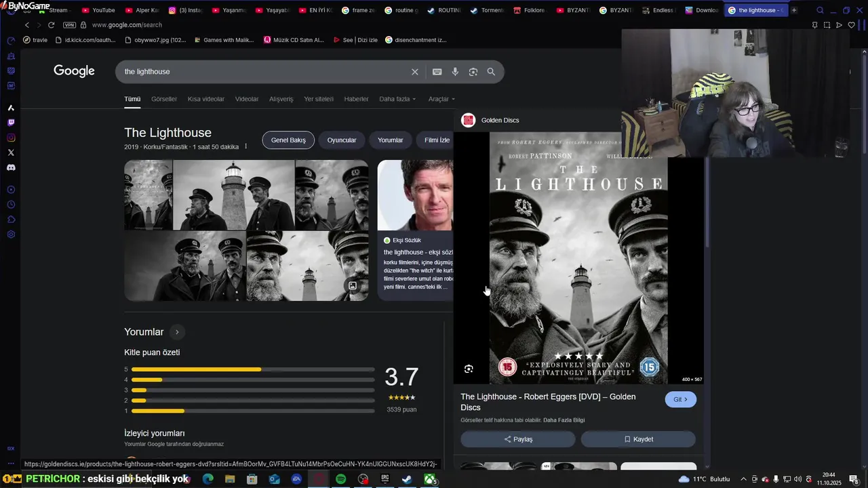Viewport: 868px width, 488px height.
Task: Open X (Twitter) from the browser sidebar
Action: pyautogui.click(x=11, y=152)
